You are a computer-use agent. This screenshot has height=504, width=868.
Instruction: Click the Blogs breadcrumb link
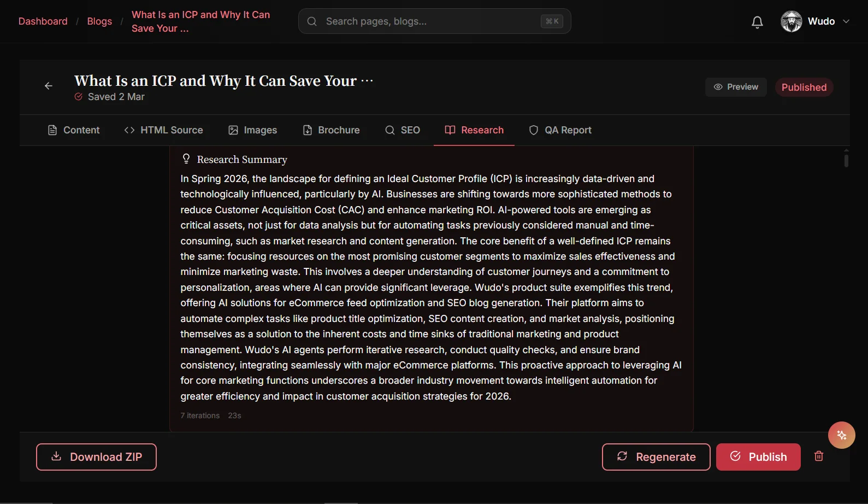pyautogui.click(x=99, y=21)
